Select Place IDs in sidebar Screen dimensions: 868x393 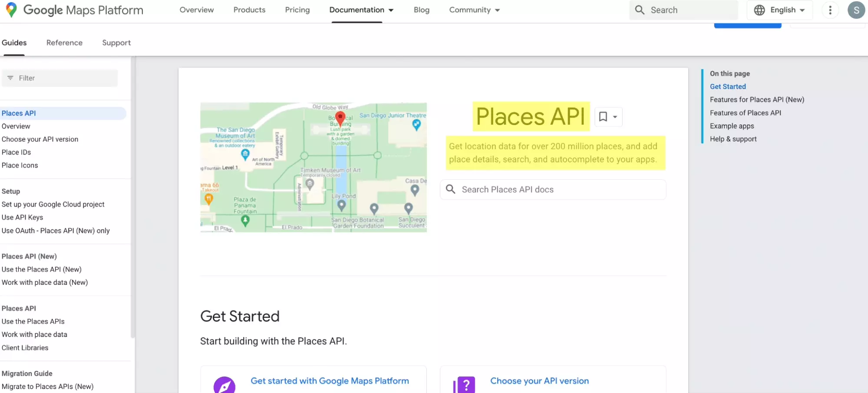(17, 152)
